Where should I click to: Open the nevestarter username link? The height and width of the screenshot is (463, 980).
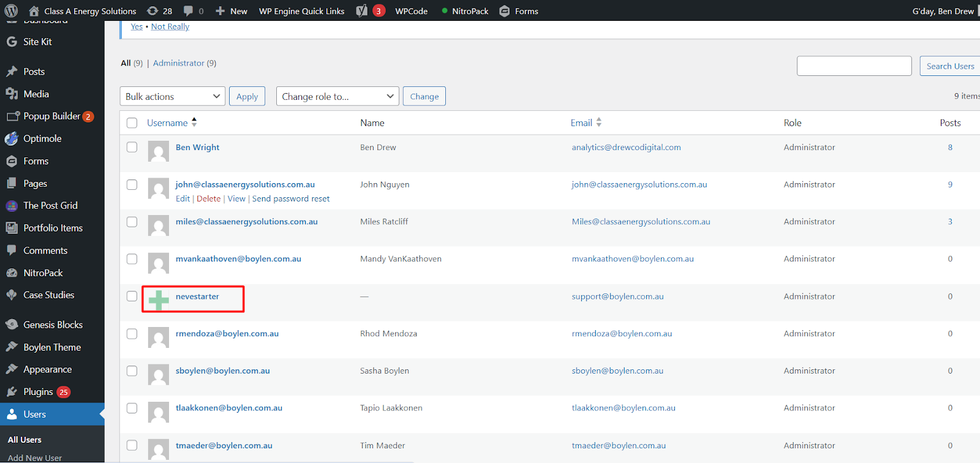[x=197, y=296]
